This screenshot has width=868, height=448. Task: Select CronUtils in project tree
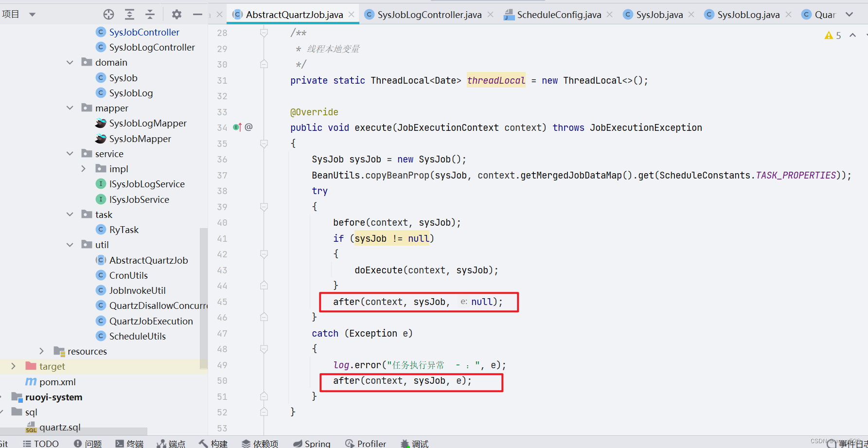point(128,275)
